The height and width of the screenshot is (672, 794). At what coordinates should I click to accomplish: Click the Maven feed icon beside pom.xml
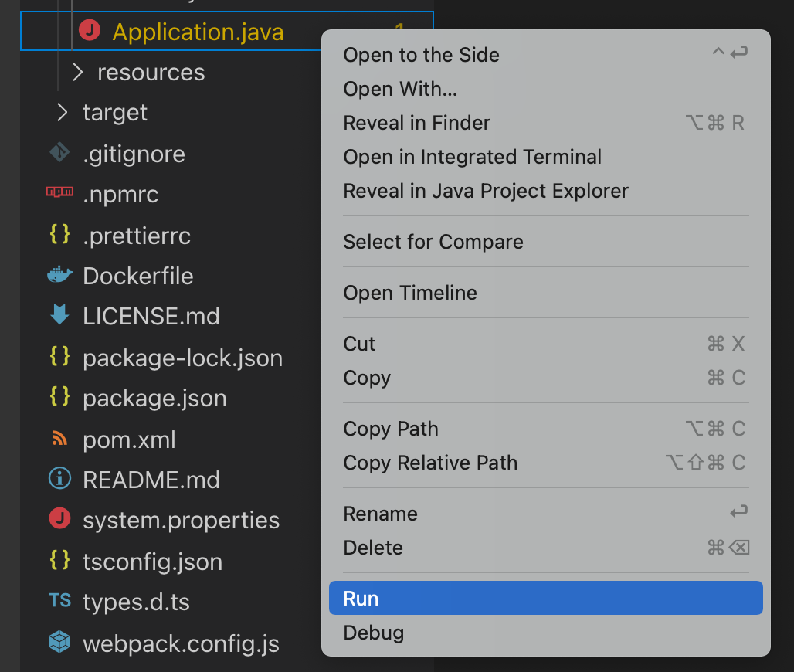click(x=60, y=439)
